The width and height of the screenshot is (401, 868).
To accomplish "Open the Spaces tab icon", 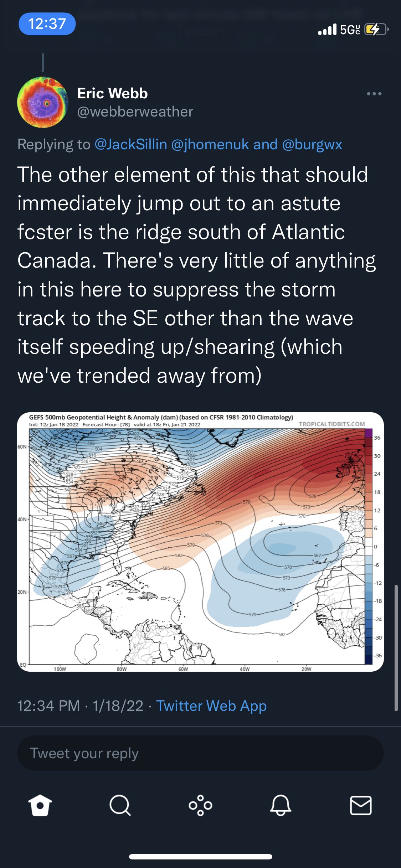I will pos(200,805).
